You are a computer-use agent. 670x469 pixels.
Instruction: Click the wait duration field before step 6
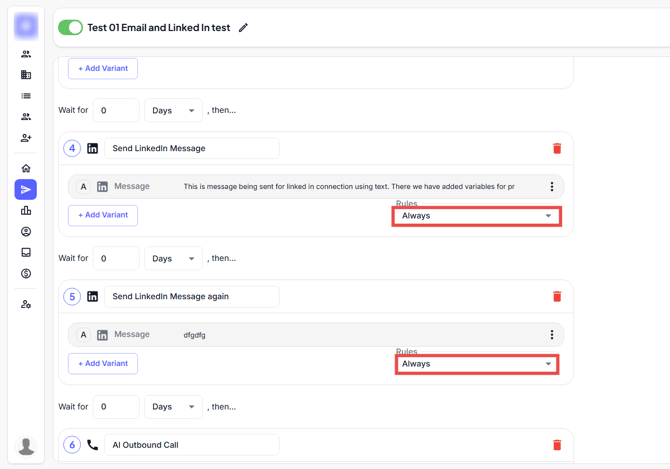116,407
